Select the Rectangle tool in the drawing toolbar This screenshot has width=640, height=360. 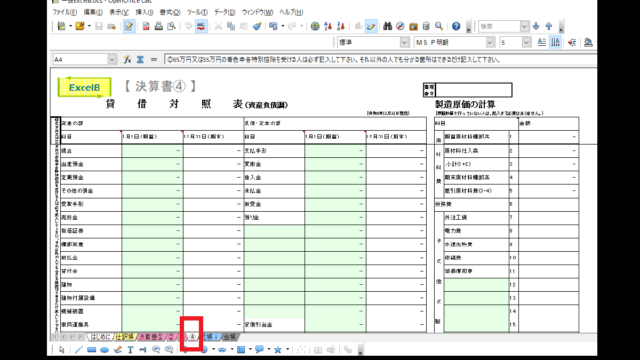point(91,350)
